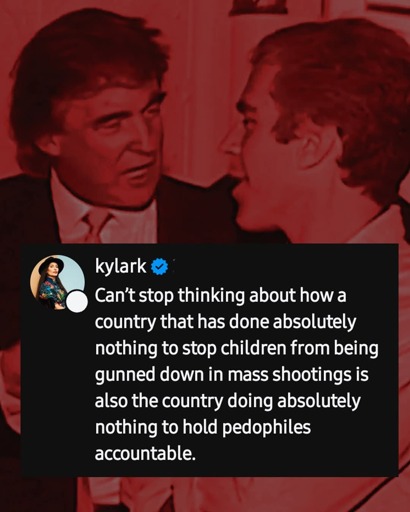Click the line "nothing to stop children from being"
The image size is (410, 512).
(x=237, y=349)
